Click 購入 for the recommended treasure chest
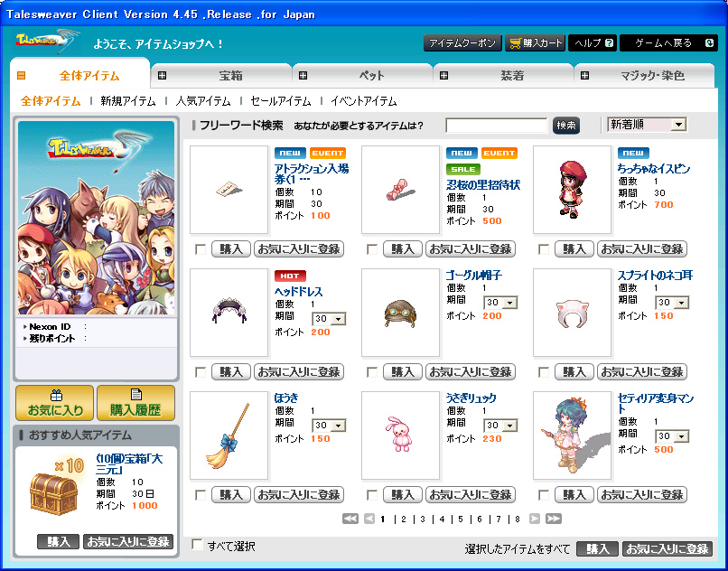 (58, 542)
